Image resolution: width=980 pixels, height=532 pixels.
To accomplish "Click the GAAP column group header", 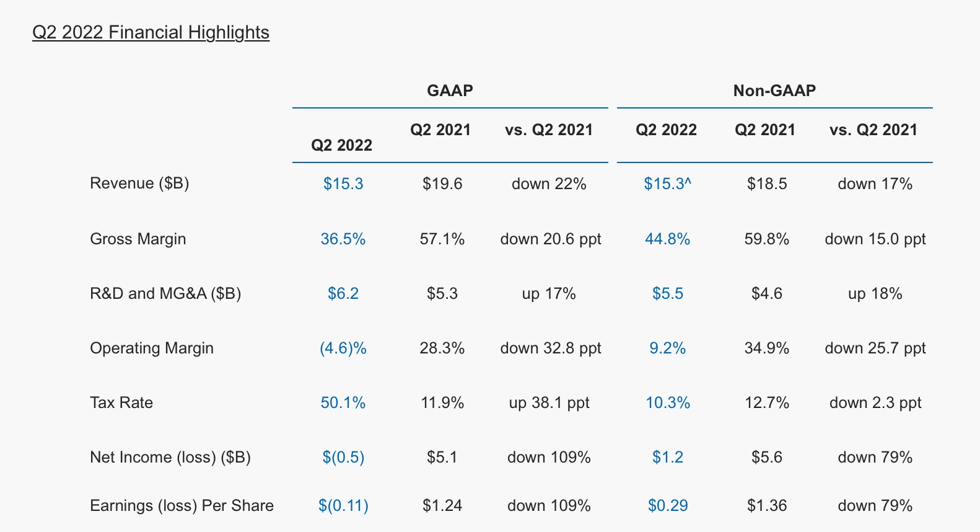I will click(x=450, y=91).
